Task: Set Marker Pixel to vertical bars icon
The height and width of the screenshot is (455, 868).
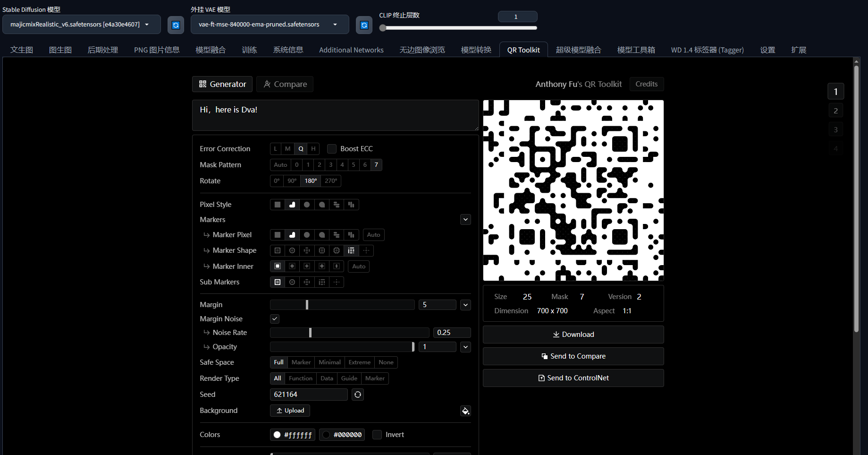Action: [x=351, y=235]
